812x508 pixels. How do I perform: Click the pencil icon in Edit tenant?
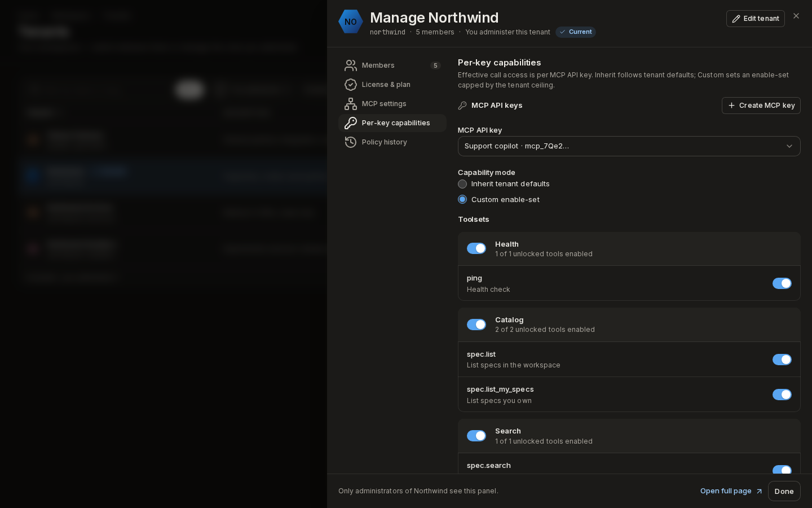point(736,19)
